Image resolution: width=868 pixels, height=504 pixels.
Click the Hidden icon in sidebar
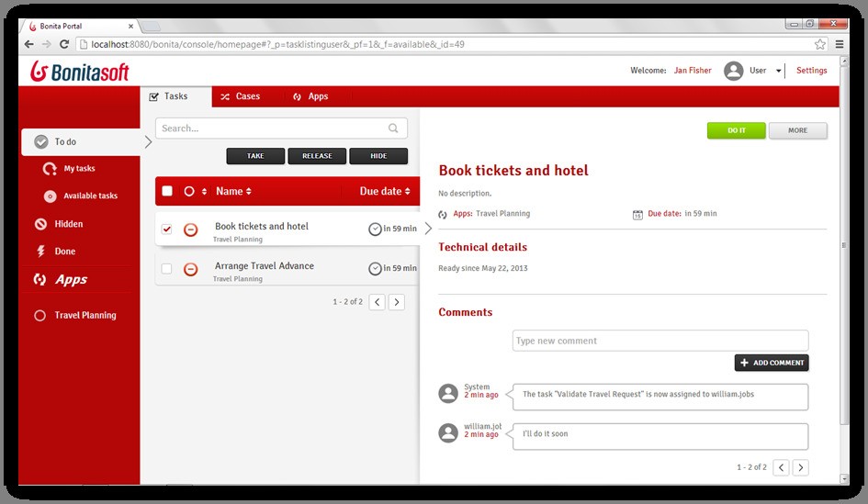(40, 224)
